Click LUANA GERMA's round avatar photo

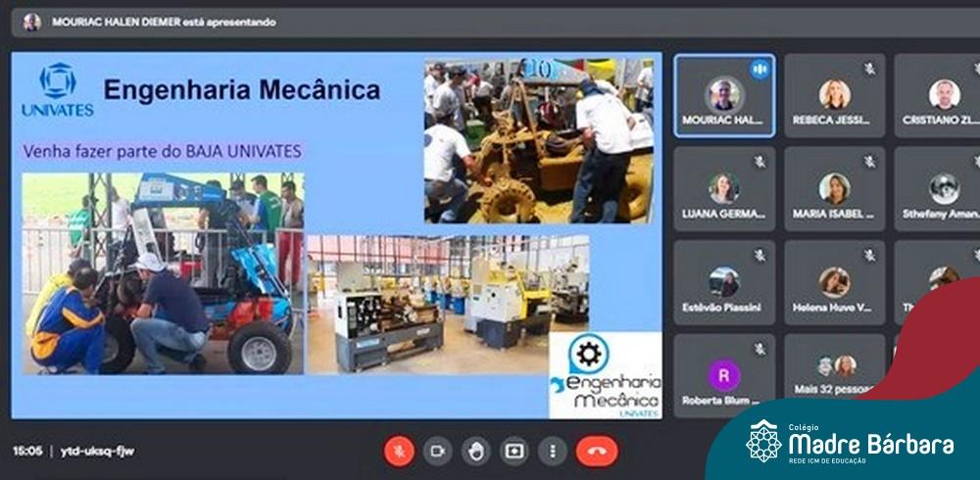coord(724,188)
